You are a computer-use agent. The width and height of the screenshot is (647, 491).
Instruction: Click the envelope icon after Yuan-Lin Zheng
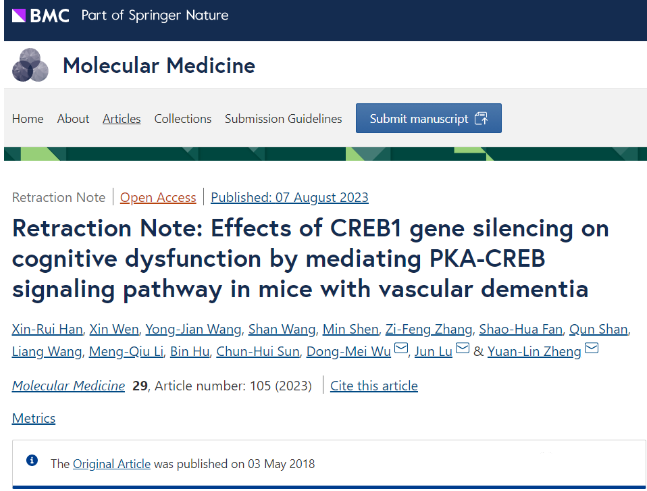[x=592, y=348]
